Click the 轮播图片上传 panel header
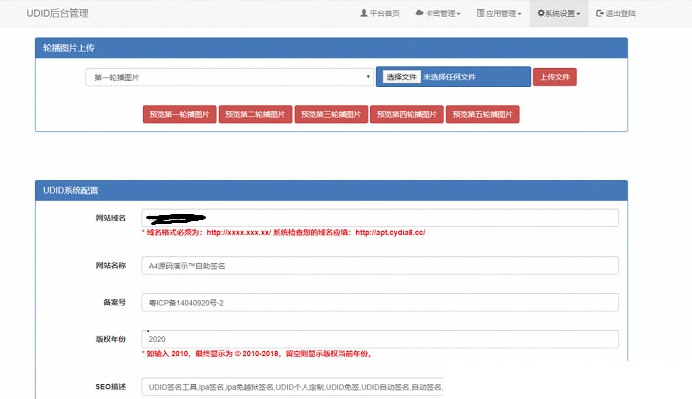 pos(331,48)
